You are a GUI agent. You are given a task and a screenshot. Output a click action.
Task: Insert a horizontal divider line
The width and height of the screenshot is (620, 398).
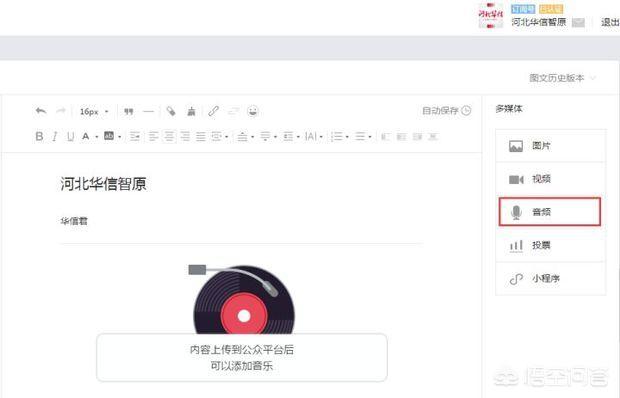(148, 111)
